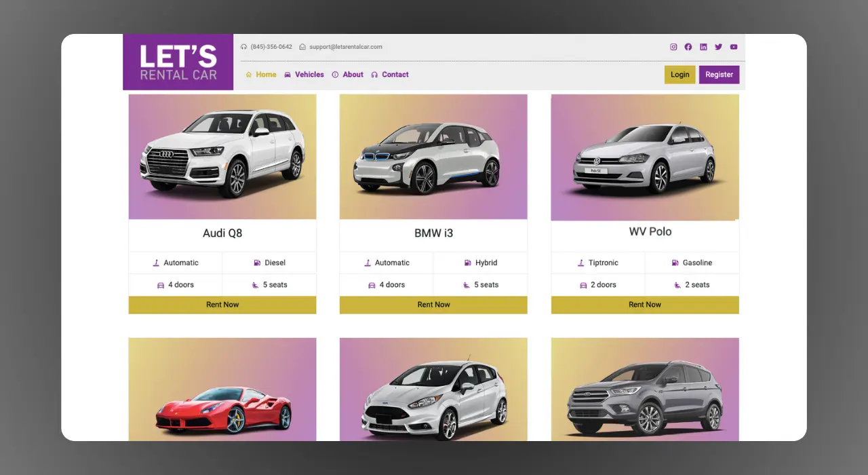Click the Vehicles car icon
868x475 pixels.
click(288, 75)
